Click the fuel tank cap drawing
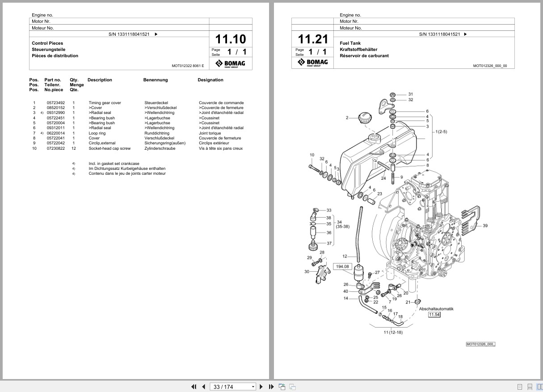Viewport: 543px width, 392px height. [x=365, y=119]
